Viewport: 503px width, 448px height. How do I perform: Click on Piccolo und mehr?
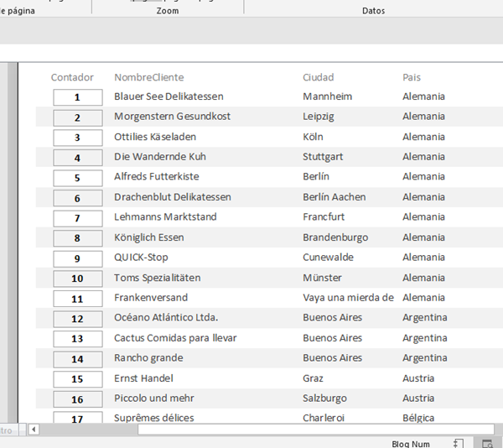click(154, 399)
